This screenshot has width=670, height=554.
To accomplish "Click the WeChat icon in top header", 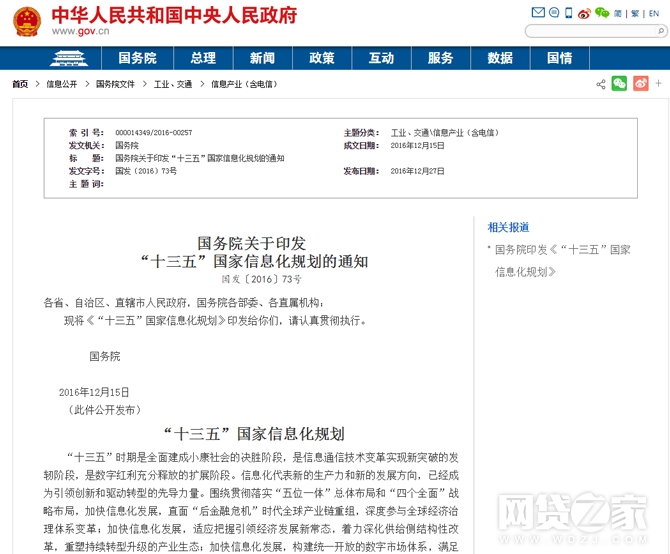I will coord(602,13).
